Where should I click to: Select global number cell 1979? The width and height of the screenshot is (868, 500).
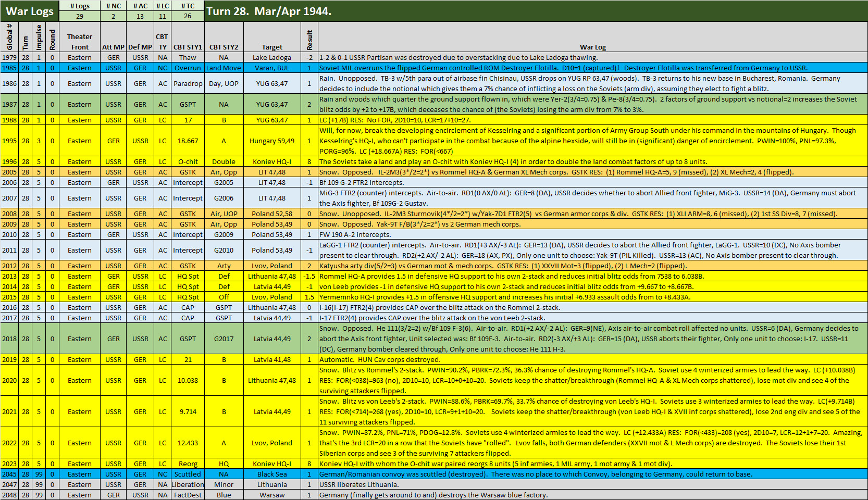(9, 57)
